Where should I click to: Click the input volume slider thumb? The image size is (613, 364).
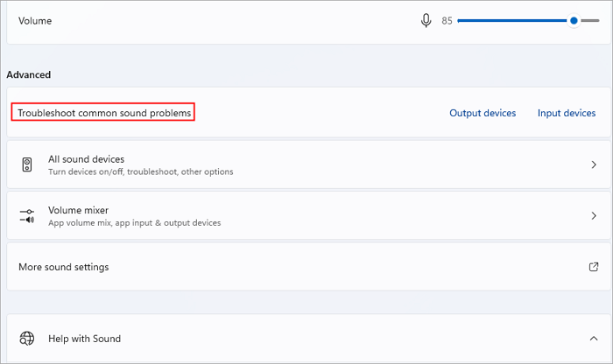coord(574,21)
